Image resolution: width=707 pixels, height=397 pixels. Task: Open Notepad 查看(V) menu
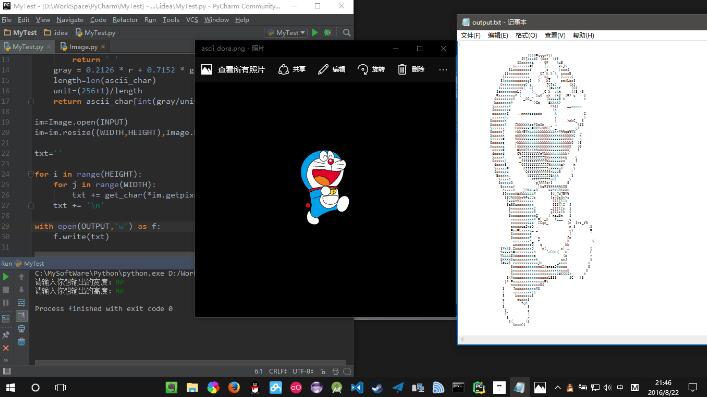(x=555, y=35)
